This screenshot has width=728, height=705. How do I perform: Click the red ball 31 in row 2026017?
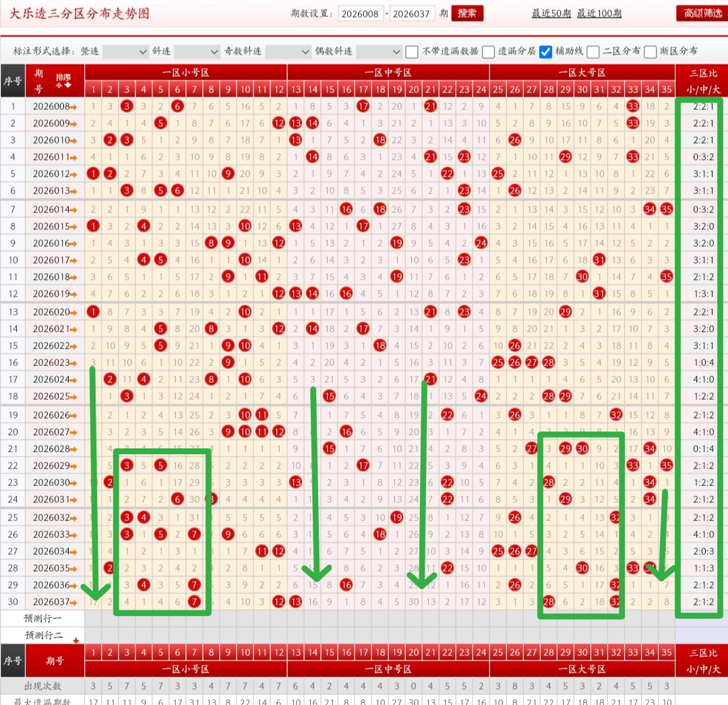pos(599,260)
